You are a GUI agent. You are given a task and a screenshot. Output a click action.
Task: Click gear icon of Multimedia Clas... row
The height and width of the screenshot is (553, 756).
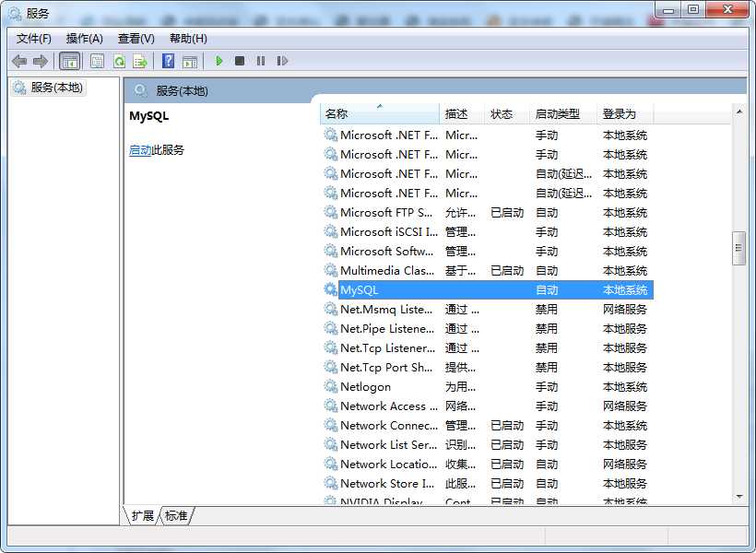(x=330, y=270)
